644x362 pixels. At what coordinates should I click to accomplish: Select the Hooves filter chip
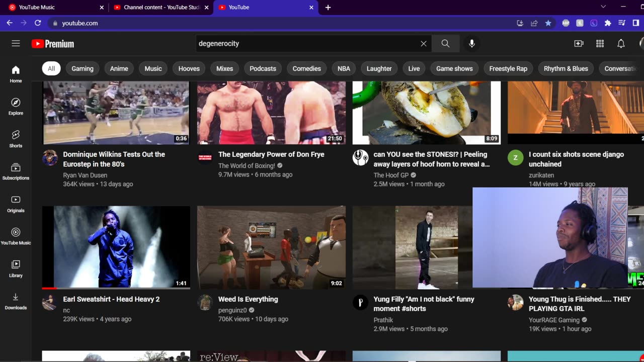click(189, 68)
